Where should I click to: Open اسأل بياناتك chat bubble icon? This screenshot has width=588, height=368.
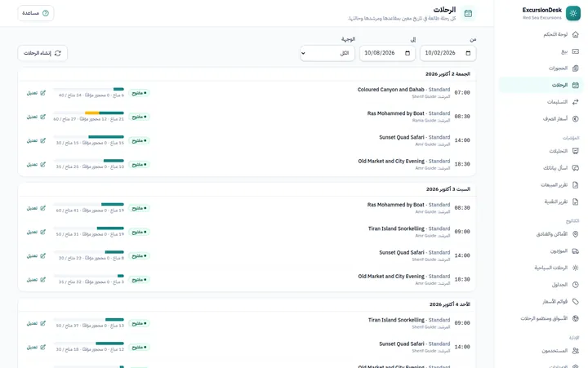tap(575, 168)
